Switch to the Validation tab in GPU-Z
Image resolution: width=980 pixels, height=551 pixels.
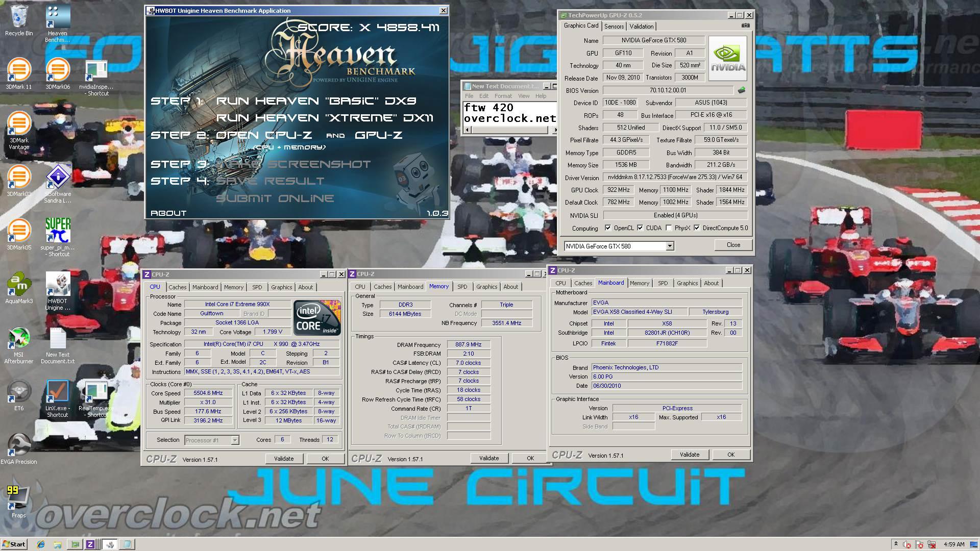(642, 27)
